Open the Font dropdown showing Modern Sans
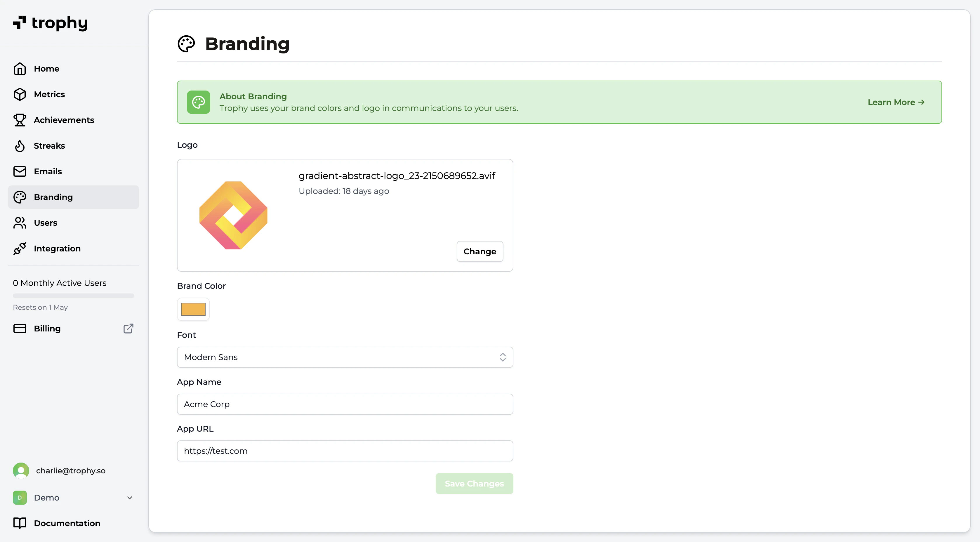 pyautogui.click(x=345, y=357)
